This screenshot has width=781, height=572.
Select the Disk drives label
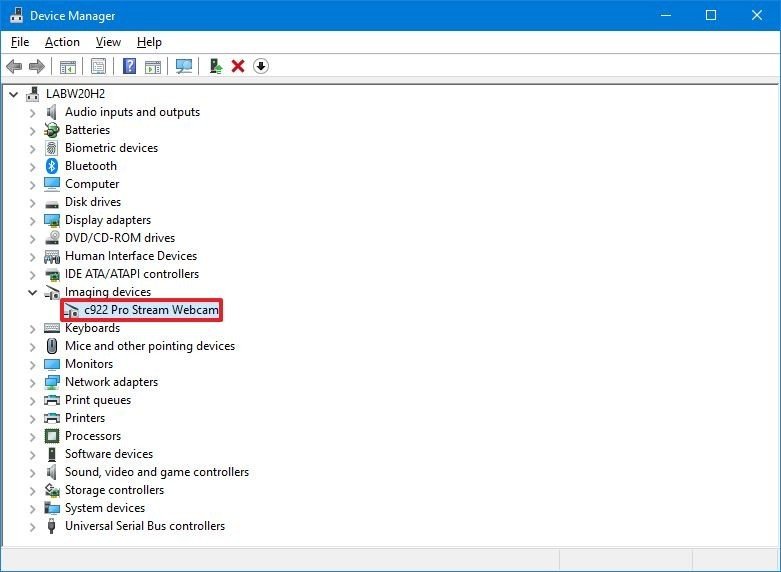pos(93,202)
